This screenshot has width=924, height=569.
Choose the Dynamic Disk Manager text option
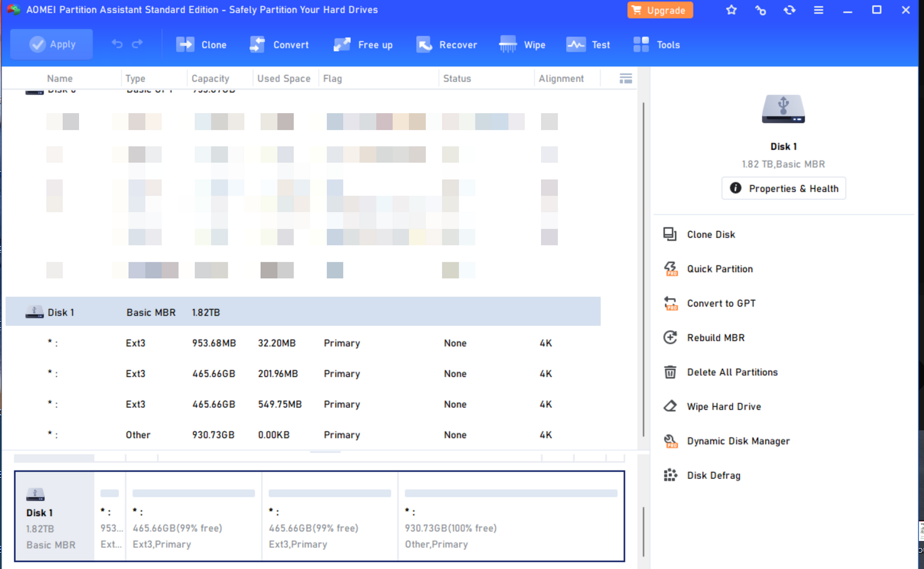[x=738, y=441]
